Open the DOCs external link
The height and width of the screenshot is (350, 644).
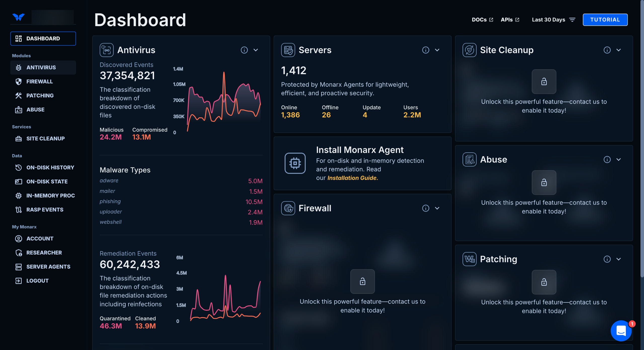pos(482,20)
